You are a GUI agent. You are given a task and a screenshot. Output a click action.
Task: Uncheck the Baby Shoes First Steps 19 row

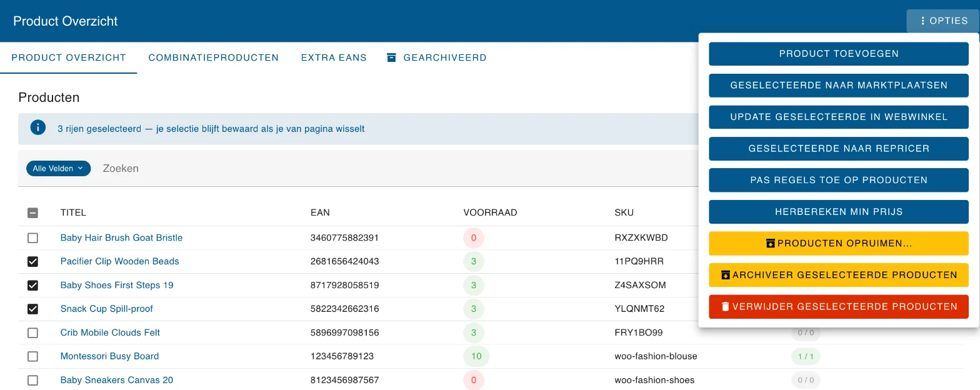(x=33, y=285)
